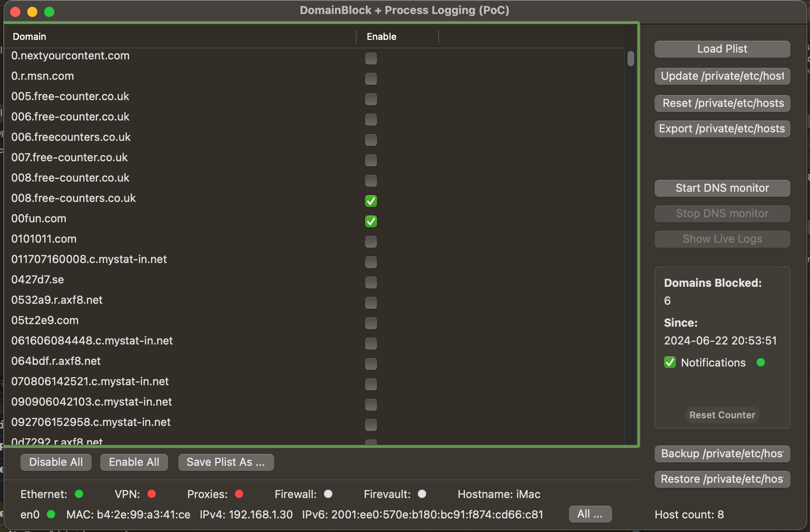This screenshot has height=532, width=810.
Task: Disable blocking for 008.free-counters.co.uk
Action: coord(370,201)
